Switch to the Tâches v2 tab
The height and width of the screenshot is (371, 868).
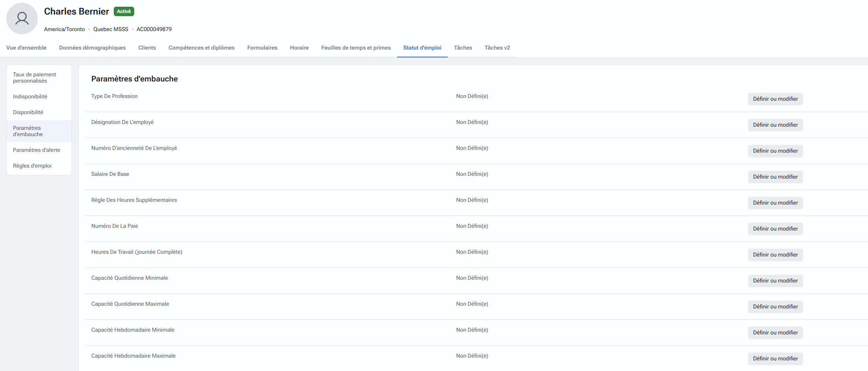point(497,48)
